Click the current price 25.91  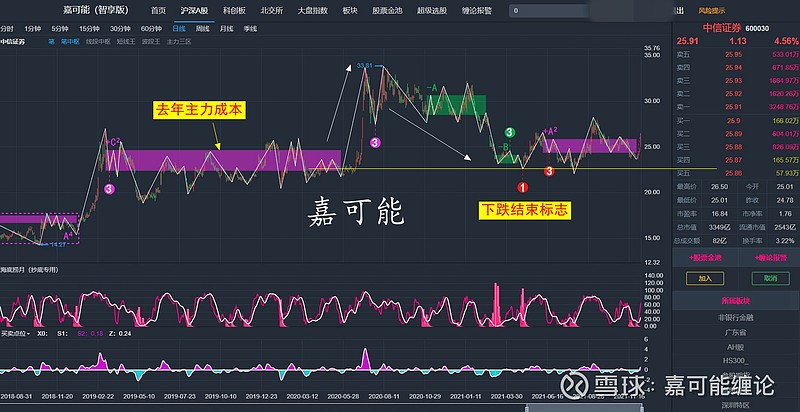point(687,41)
